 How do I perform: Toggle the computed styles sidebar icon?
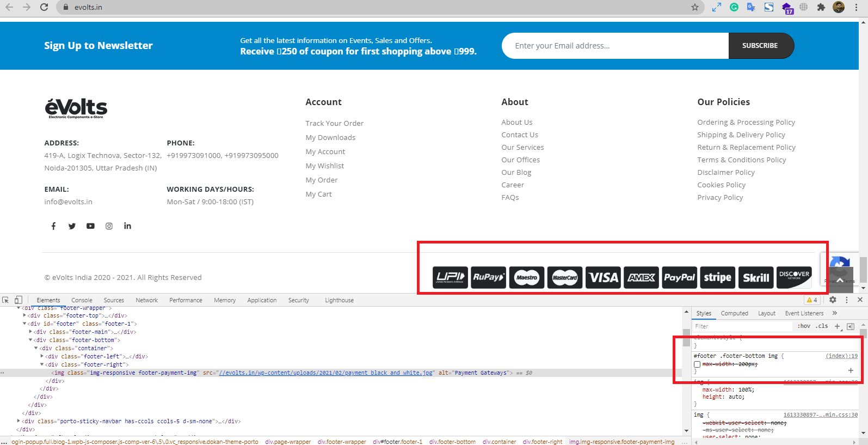[851, 326]
